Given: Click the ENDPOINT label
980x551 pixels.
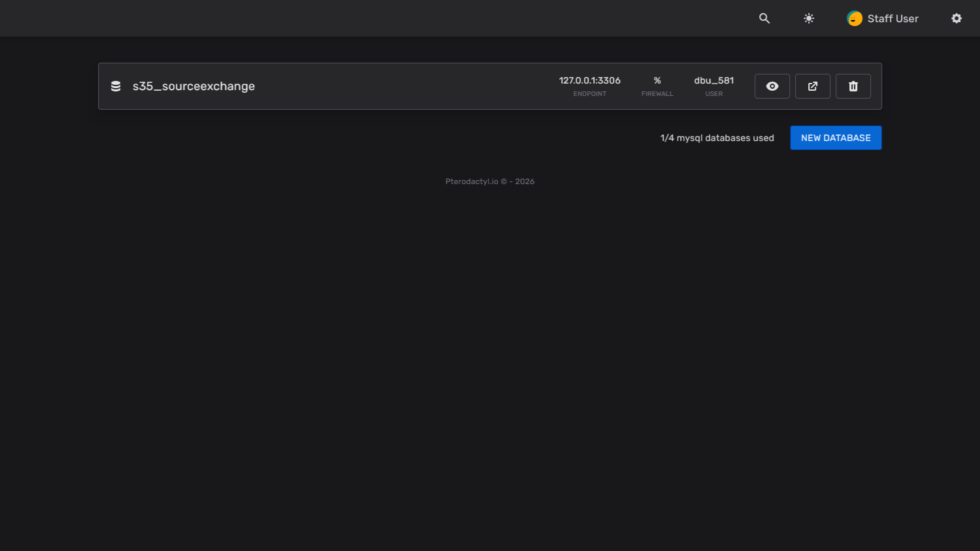Looking at the screenshot, I should pos(589,94).
